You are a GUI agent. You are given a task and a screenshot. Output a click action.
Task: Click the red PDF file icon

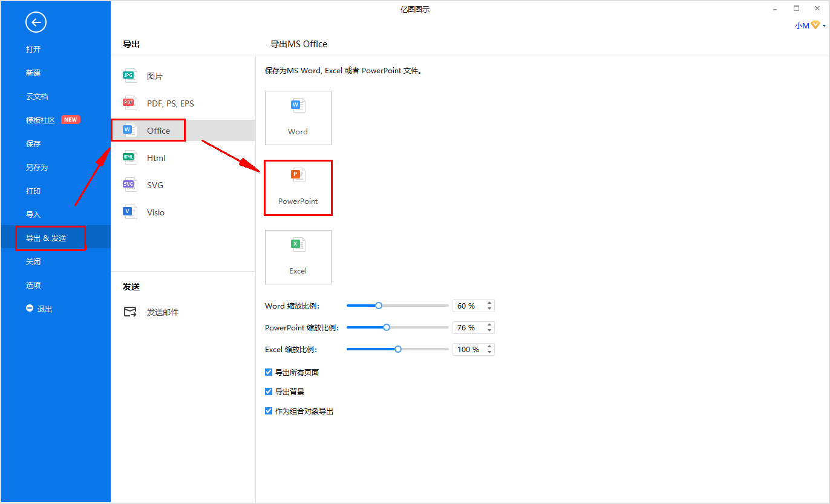(129, 103)
